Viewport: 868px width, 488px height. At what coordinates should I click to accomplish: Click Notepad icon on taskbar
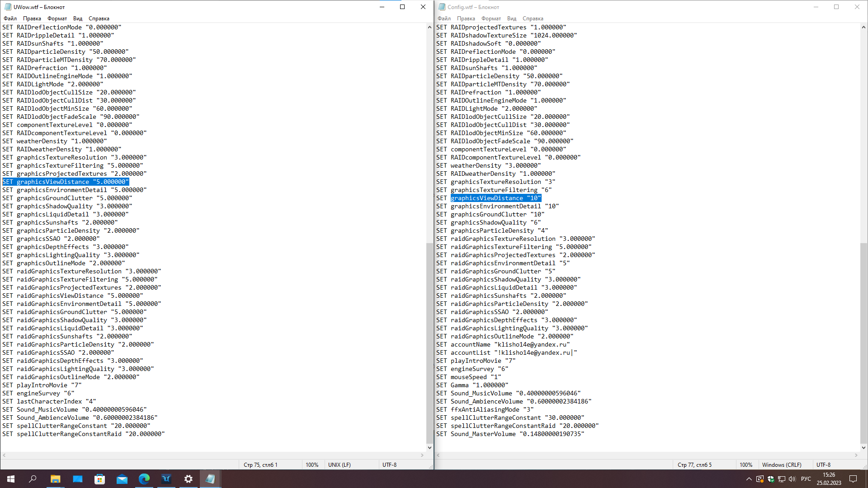click(210, 479)
